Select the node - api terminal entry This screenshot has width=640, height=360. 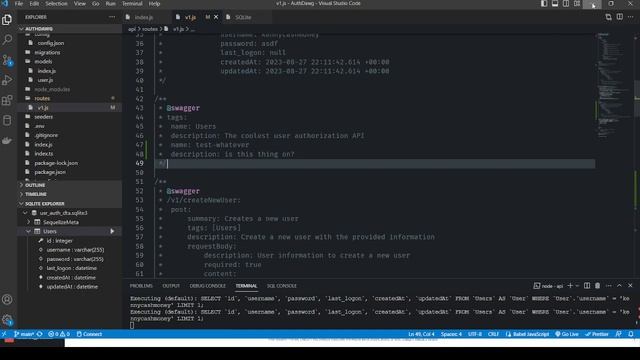[x=548, y=286]
